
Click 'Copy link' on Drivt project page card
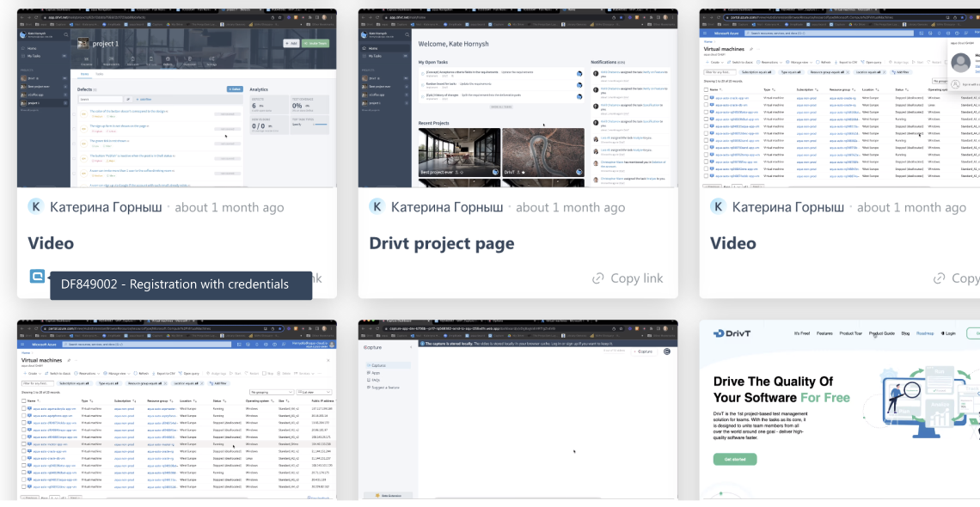pos(628,278)
